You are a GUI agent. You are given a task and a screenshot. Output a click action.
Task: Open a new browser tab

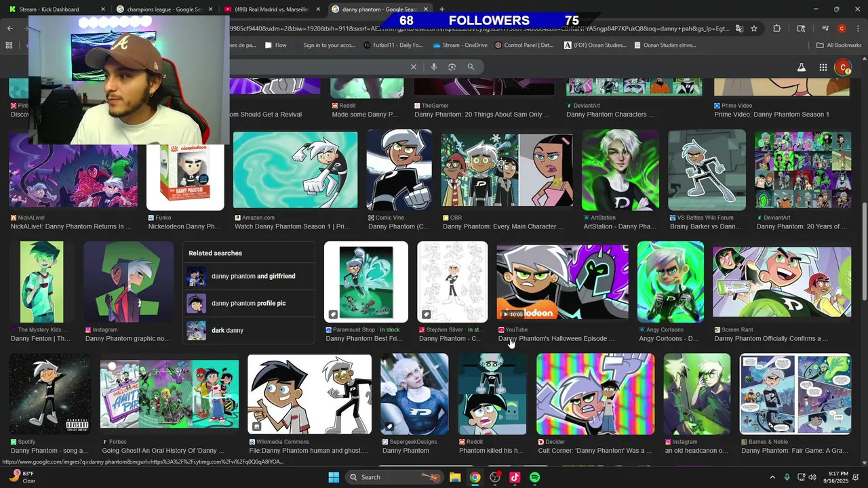pos(441,9)
